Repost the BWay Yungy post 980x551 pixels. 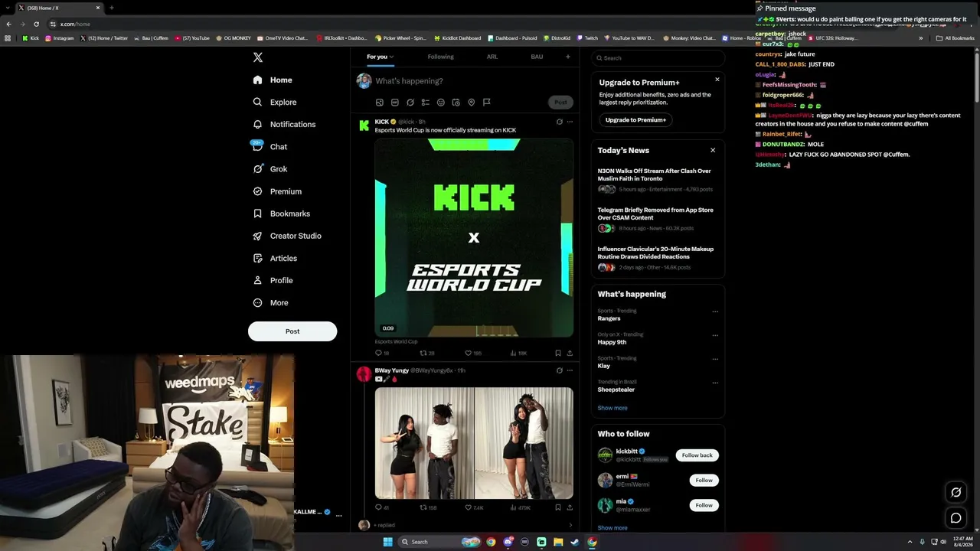coord(423,507)
